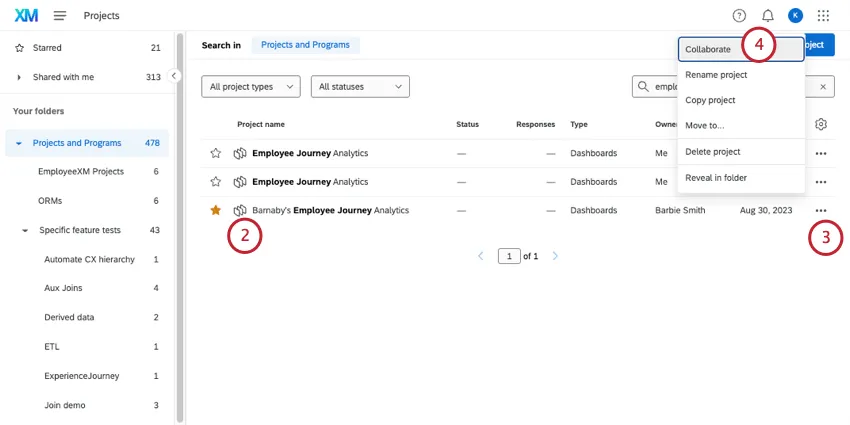Open the help question mark icon

click(x=739, y=16)
